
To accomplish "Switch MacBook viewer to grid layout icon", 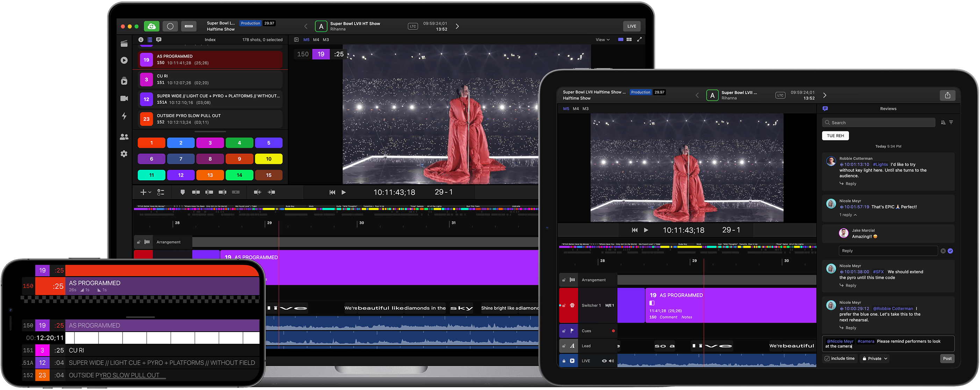I will tap(629, 39).
